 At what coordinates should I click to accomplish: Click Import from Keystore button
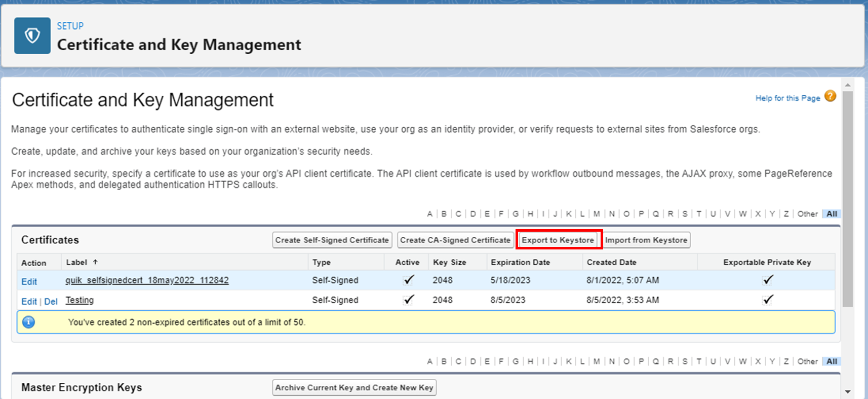click(x=646, y=240)
